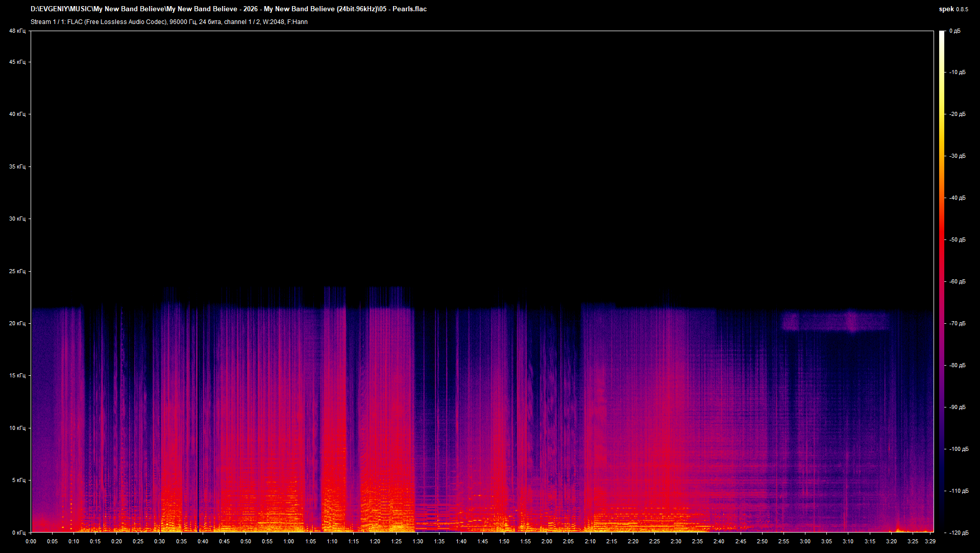Click the 0:00 start time label
980x553 pixels.
(31, 541)
